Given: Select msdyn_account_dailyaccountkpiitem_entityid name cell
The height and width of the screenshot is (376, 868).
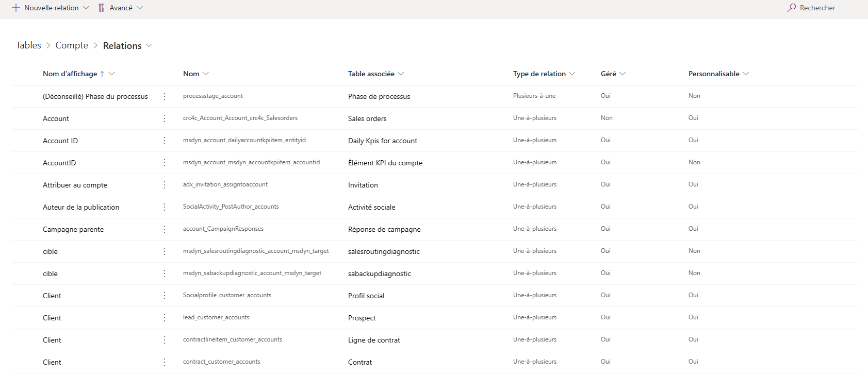Looking at the screenshot, I should click(x=244, y=140).
